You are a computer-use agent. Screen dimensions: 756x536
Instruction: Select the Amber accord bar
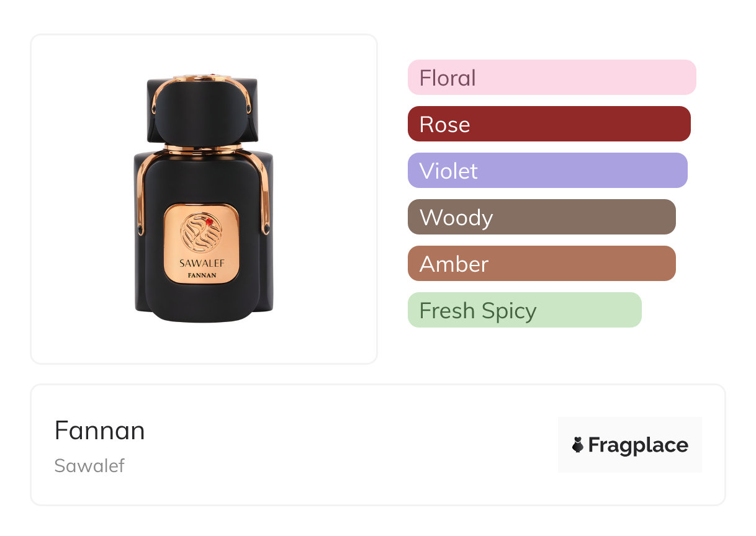click(541, 264)
